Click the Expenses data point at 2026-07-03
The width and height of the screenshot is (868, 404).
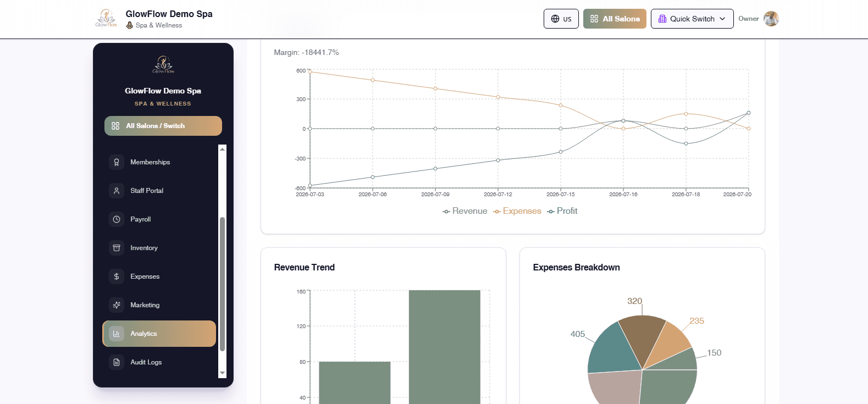click(310, 71)
